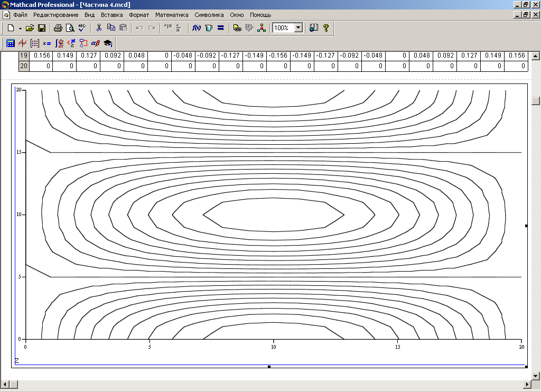Click the document icon beside the Файл menu

coord(6,15)
